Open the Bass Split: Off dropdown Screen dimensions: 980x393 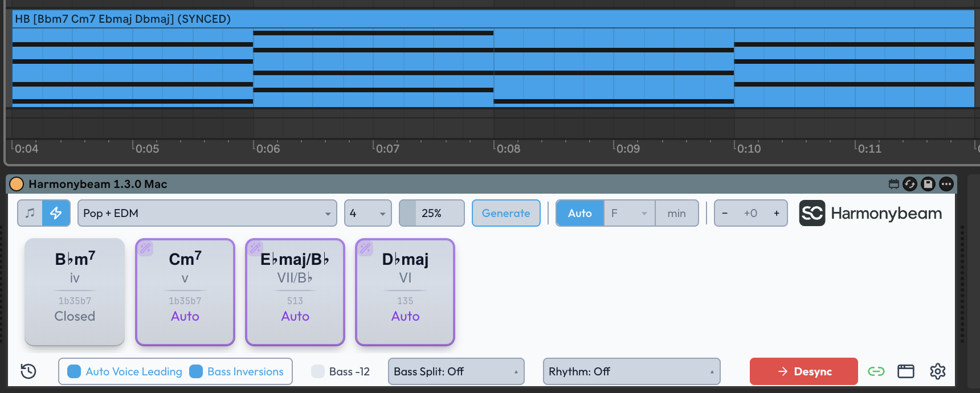(x=456, y=371)
